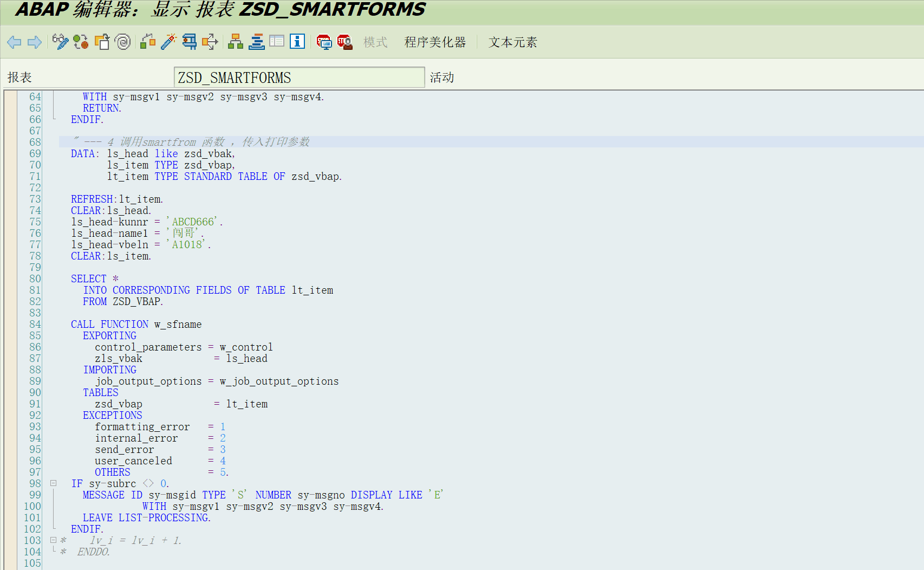Set session breakpoint stop-monitor icon
924x570 pixels.
click(324, 42)
